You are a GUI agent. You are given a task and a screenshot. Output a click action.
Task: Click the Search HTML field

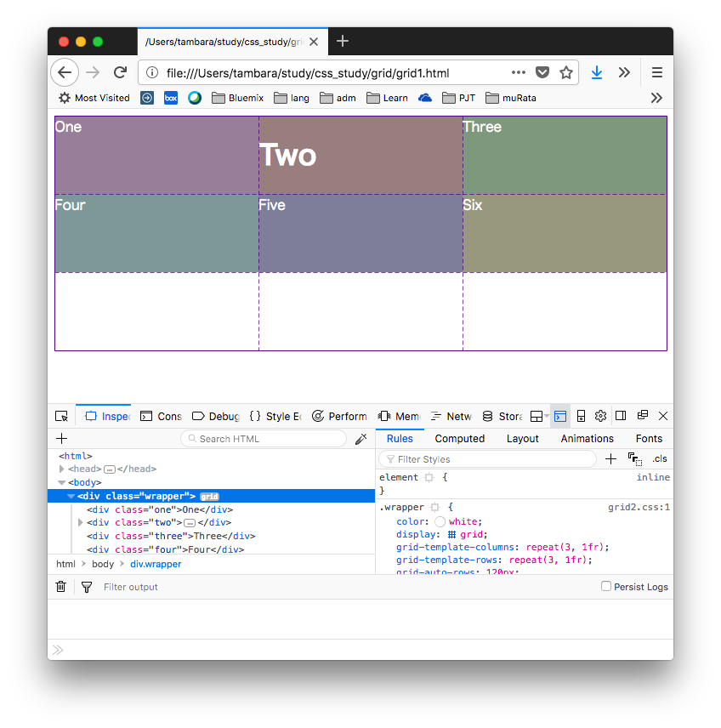pos(264,439)
